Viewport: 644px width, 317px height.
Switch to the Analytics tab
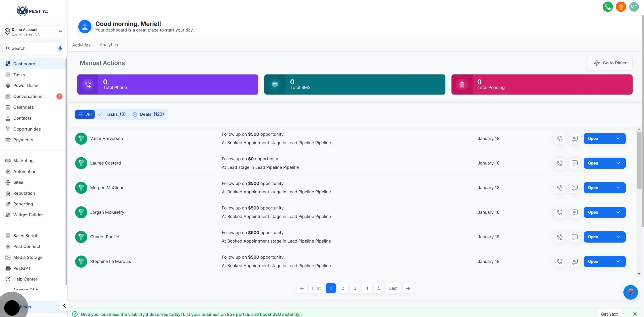[109, 45]
